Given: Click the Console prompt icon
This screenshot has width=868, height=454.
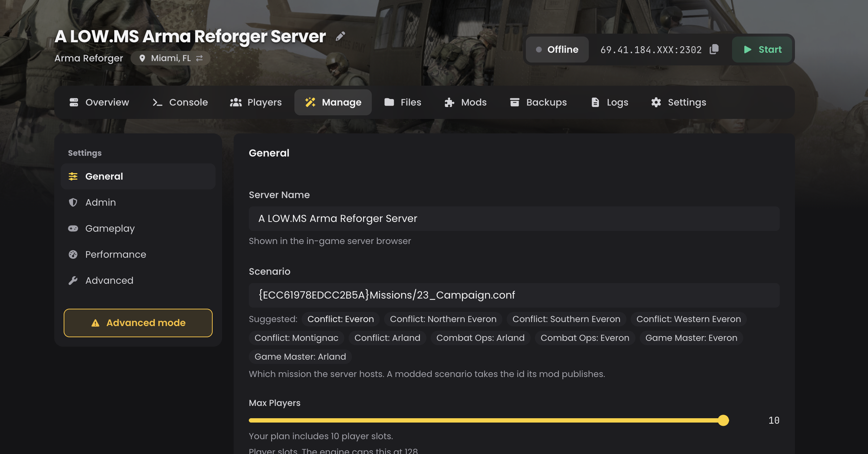Looking at the screenshot, I should click(157, 102).
